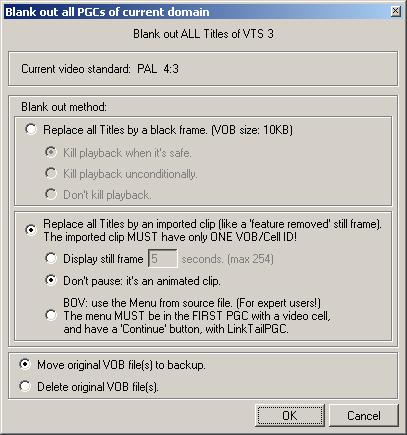Click the 'Blank out method:' label
This screenshot has height=435, width=407.
(64, 107)
